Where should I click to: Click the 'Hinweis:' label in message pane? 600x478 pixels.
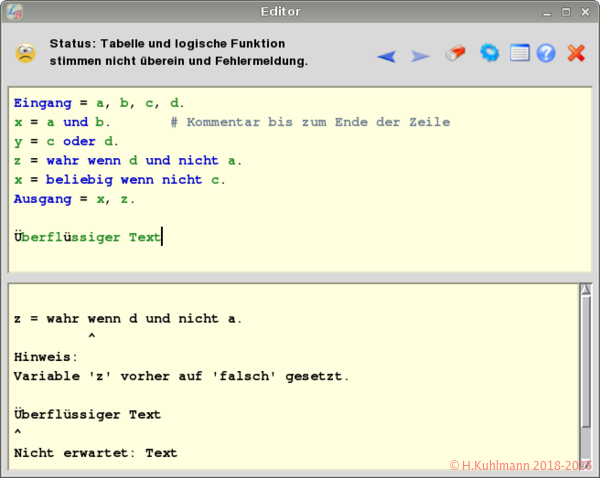[46, 357]
